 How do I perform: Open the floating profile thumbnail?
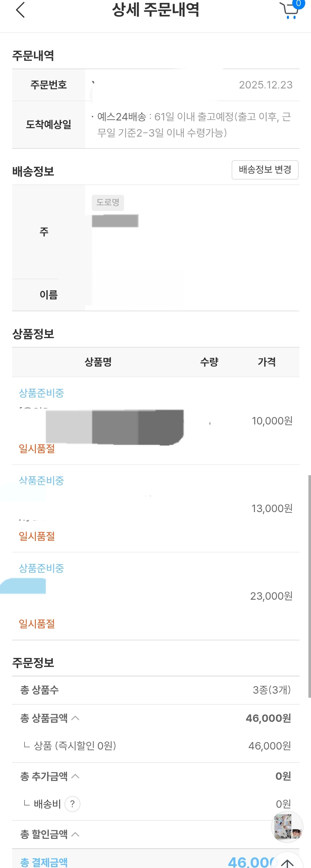tap(287, 827)
